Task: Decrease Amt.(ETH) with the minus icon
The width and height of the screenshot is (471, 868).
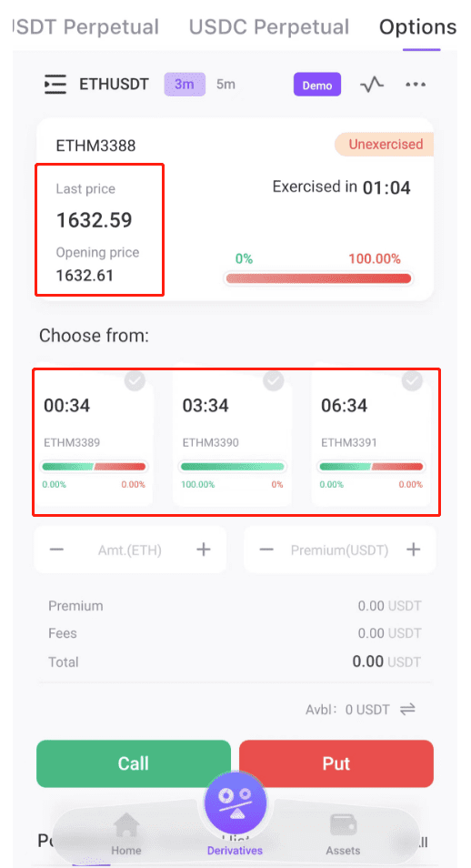Action: (57, 550)
